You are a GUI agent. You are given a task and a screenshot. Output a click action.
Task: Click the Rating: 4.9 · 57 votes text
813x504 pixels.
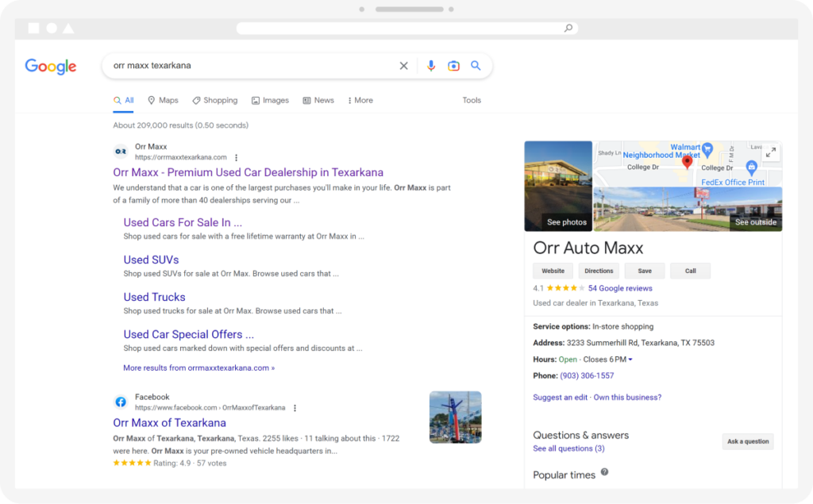(x=190, y=464)
